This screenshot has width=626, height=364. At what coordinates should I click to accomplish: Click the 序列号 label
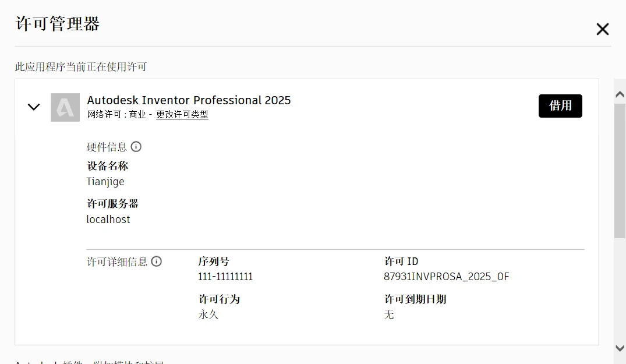coord(214,261)
